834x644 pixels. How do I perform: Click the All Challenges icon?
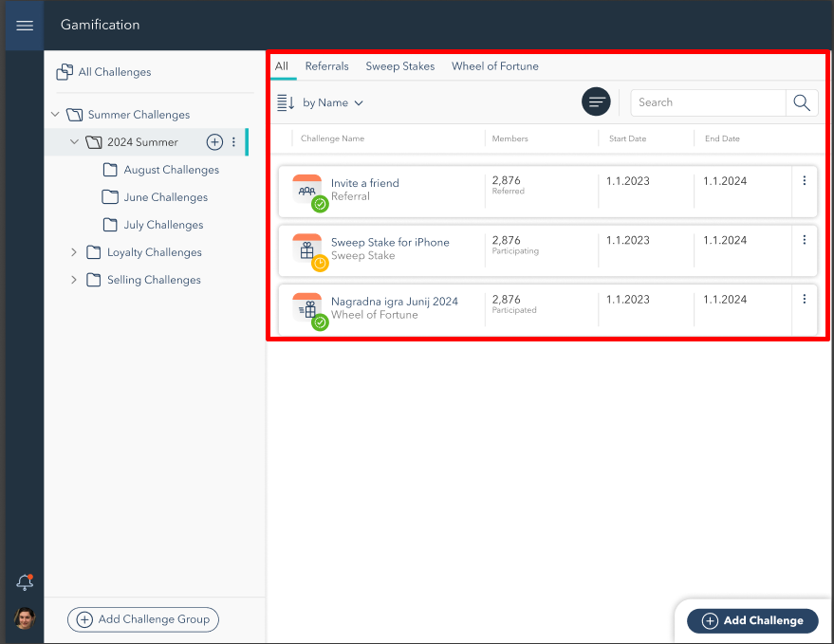point(65,72)
